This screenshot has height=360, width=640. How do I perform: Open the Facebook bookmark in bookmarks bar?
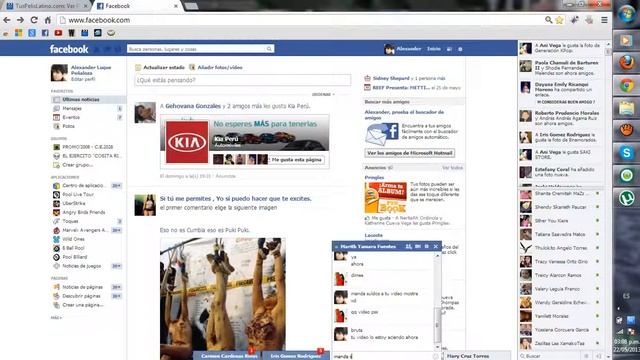tap(45, 33)
